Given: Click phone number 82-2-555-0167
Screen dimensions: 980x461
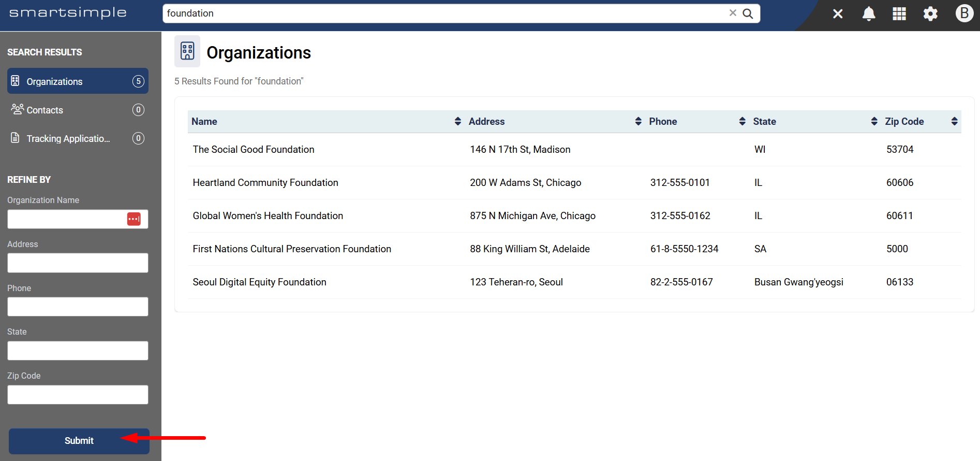Looking at the screenshot, I should [681, 282].
